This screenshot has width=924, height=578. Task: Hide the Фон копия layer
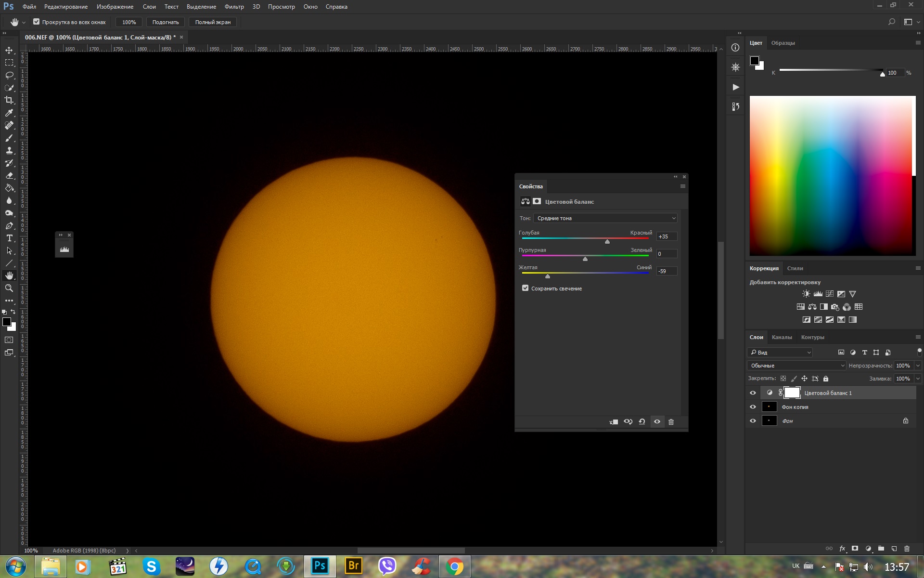point(753,407)
